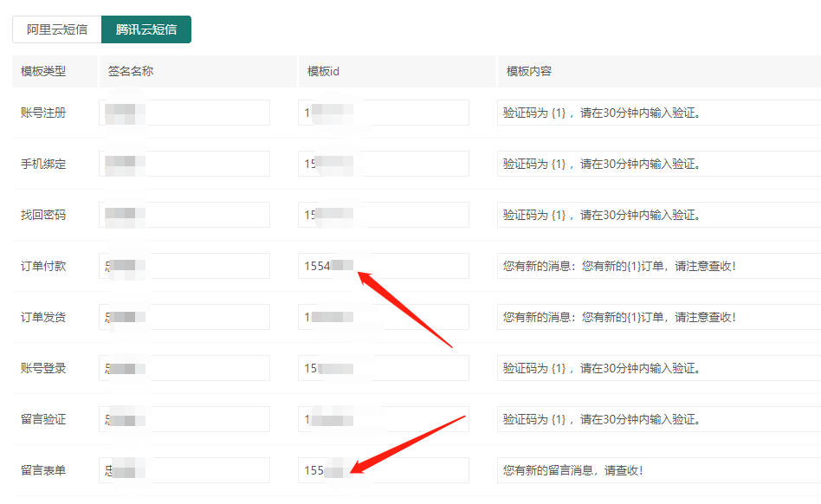Viewport: 821px width, 504px height.
Task: Edit signature name field for 账号注册
Action: click(x=184, y=113)
